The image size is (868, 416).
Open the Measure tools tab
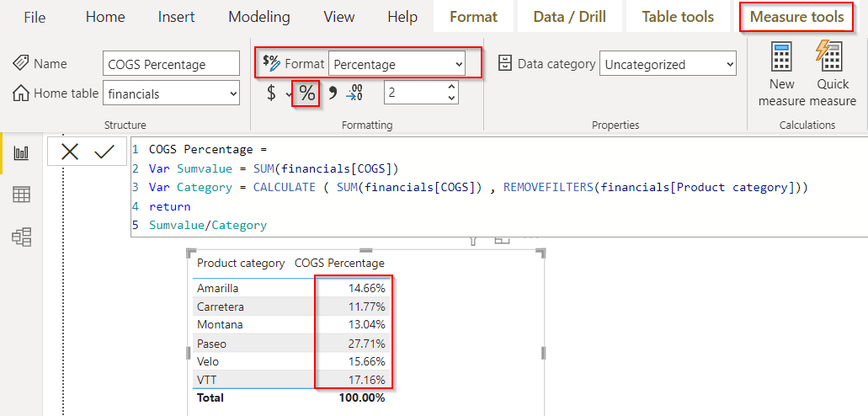tap(796, 17)
